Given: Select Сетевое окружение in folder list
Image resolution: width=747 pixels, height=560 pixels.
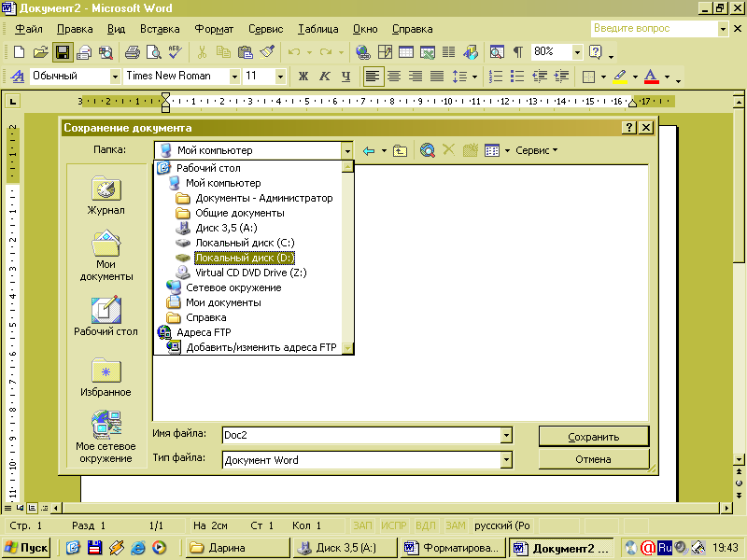Looking at the screenshot, I should coord(233,287).
